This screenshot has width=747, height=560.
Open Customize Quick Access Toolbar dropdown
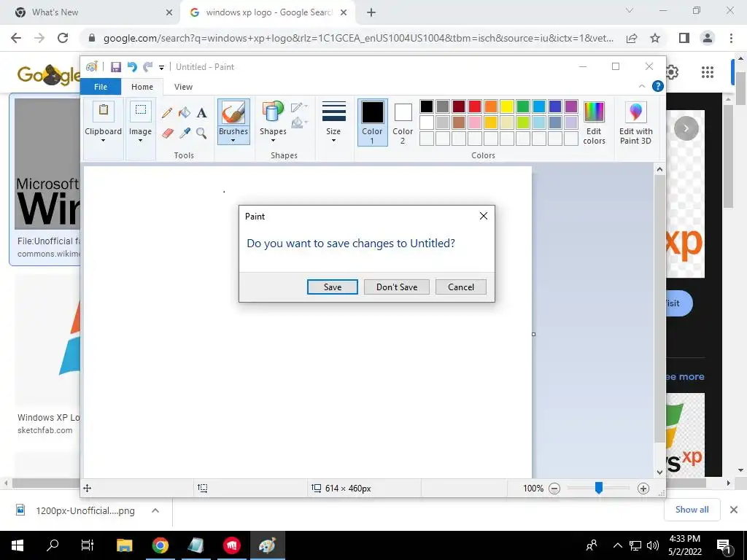[161, 68]
